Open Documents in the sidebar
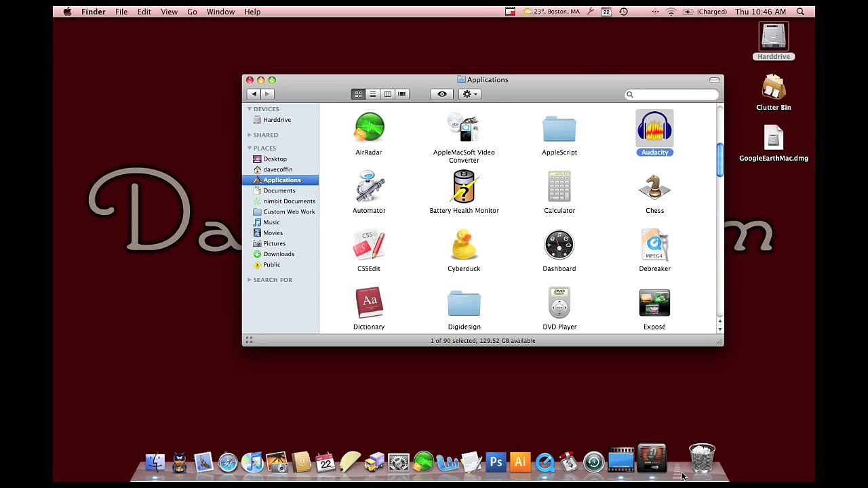The width and height of the screenshot is (868, 488). pos(281,190)
